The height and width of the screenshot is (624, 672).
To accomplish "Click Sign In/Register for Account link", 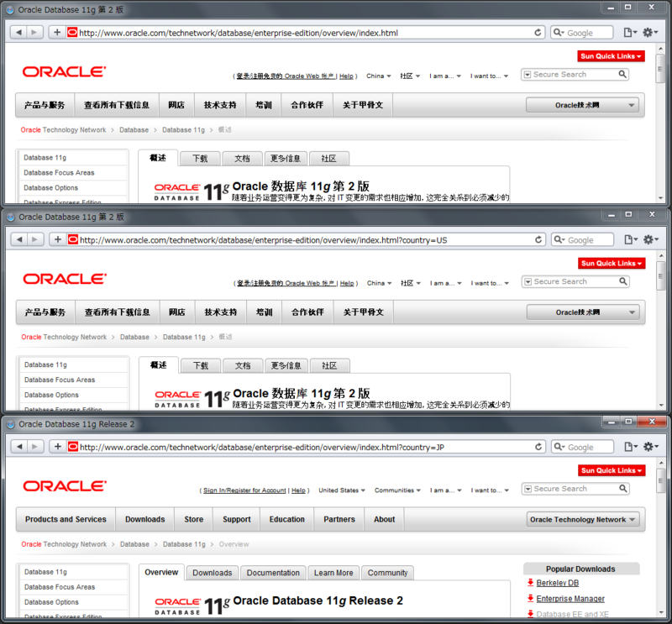I will (244, 490).
